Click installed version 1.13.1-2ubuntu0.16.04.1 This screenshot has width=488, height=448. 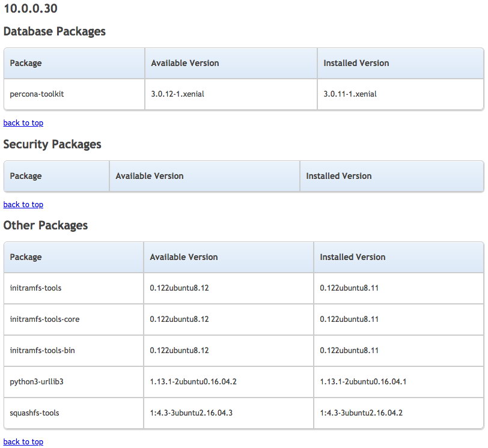[x=363, y=381]
